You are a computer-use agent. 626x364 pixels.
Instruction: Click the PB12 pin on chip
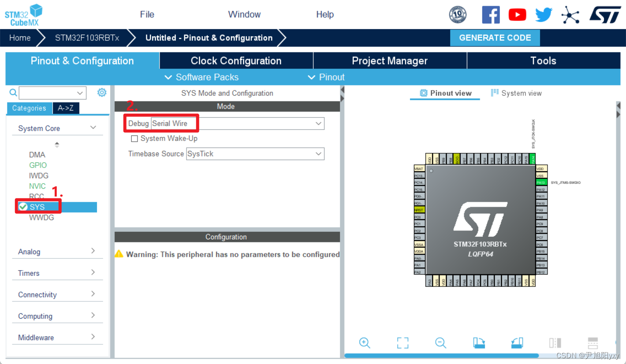click(541, 272)
